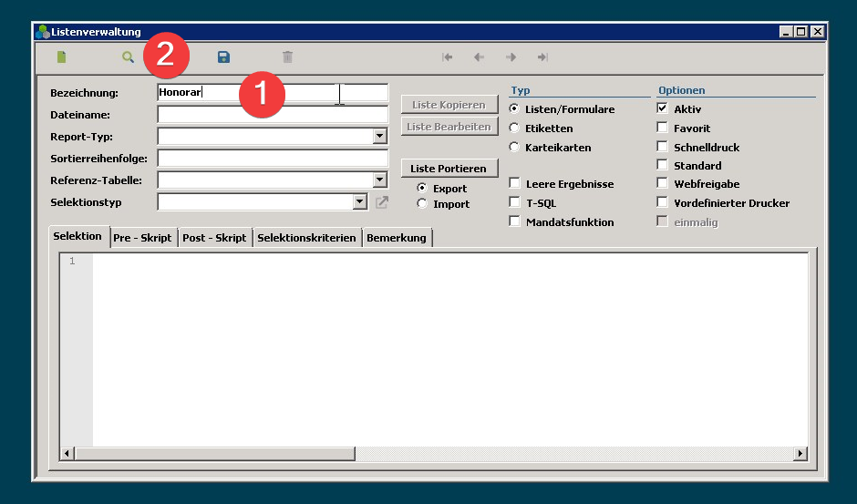Select the Import radio option
The image size is (857, 504).
(422, 203)
